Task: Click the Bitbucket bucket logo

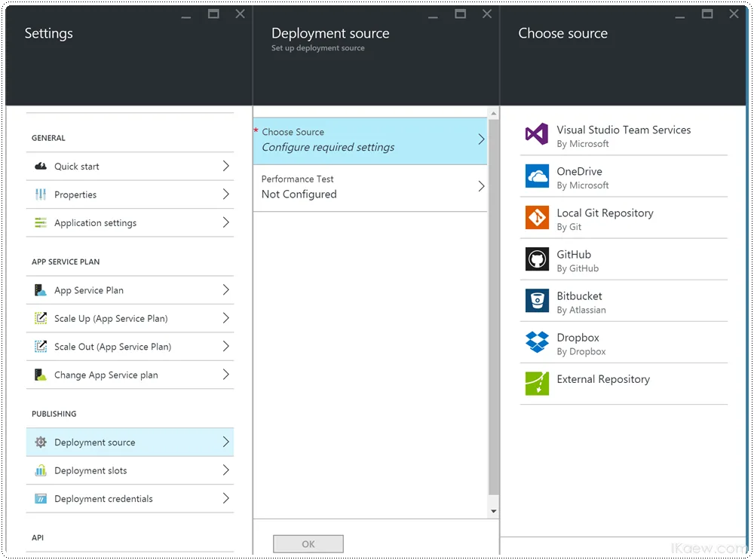Action: point(537,301)
